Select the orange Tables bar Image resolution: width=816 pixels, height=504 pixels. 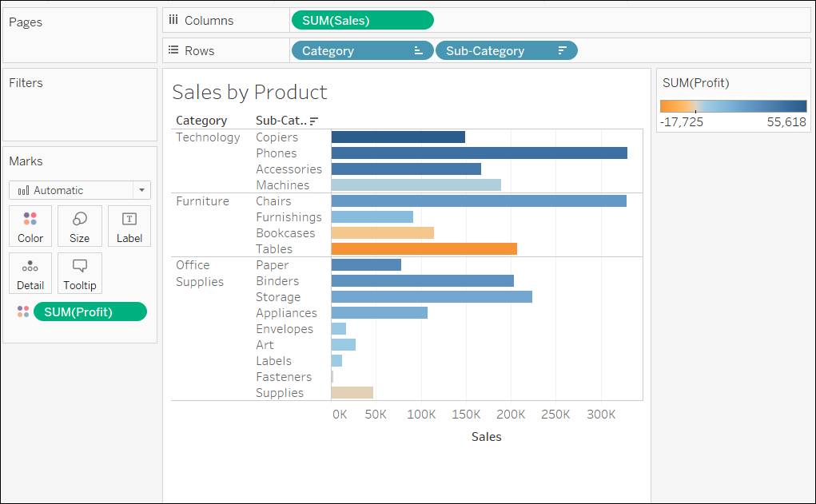(424, 249)
